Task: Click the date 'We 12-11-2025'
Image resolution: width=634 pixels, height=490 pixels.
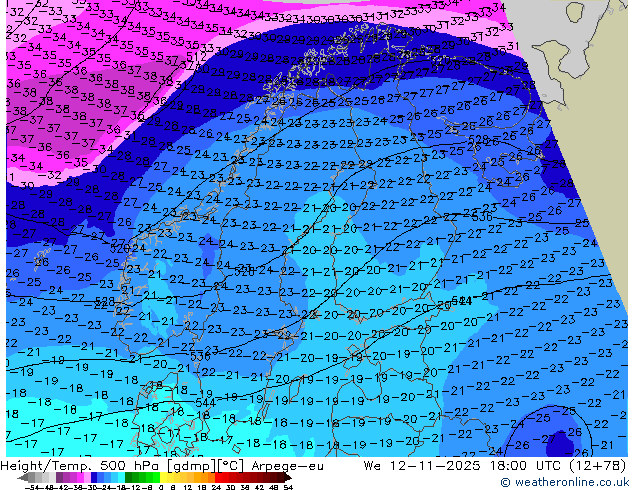Action: click(x=422, y=466)
